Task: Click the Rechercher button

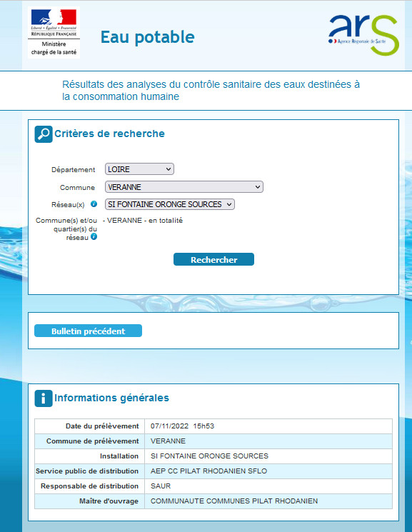Action: tap(213, 259)
